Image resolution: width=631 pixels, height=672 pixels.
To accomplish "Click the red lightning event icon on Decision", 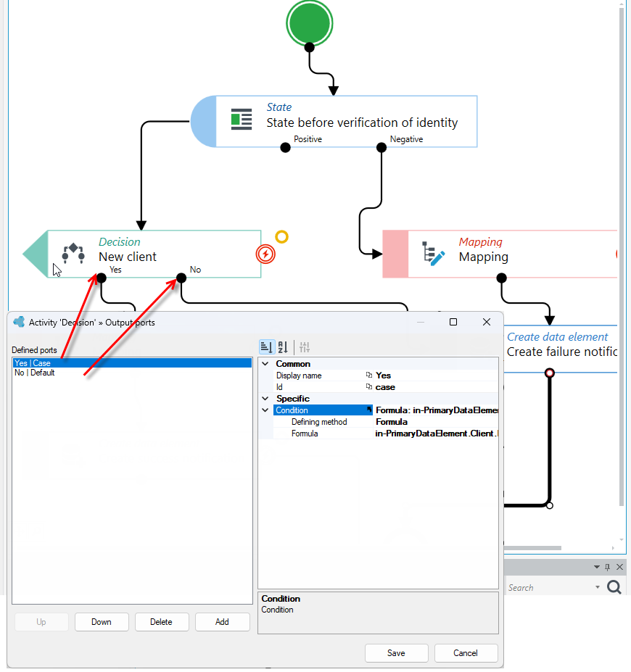I will [265, 254].
